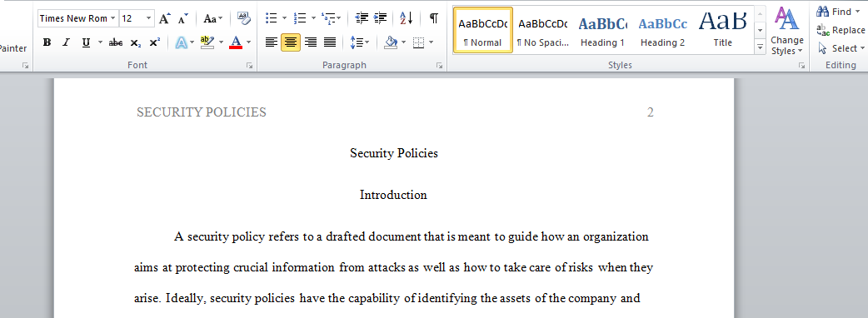Screen dimensions: 868x318
Task: Grow font size
Action: (164, 18)
